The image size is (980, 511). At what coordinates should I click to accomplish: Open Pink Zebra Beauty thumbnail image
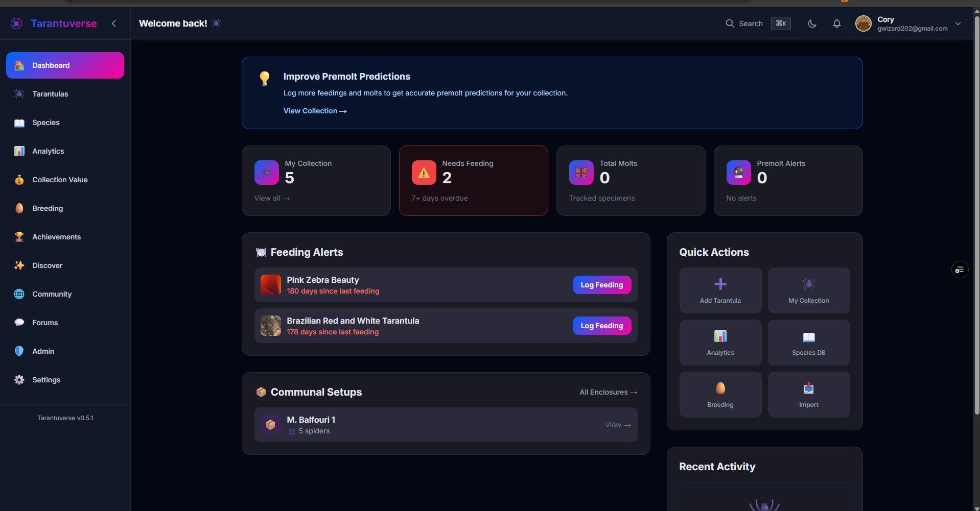pos(271,285)
